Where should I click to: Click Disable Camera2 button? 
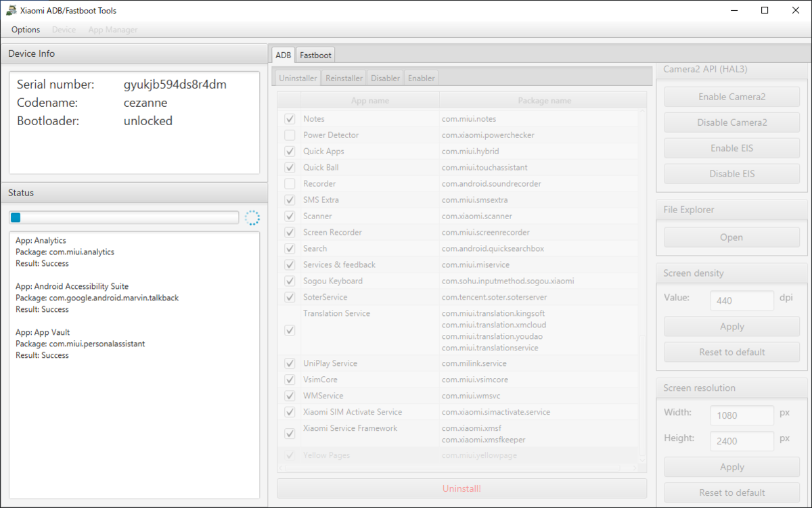click(731, 122)
